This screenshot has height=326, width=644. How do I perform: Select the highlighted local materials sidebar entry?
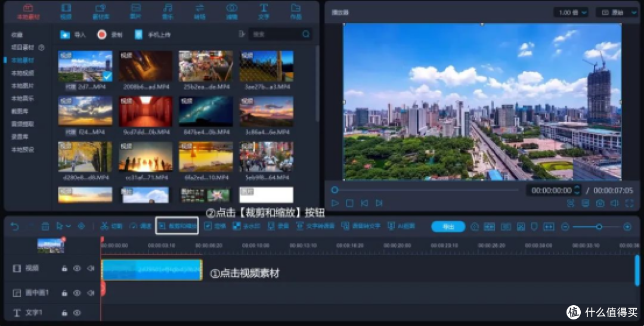pos(23,60)
